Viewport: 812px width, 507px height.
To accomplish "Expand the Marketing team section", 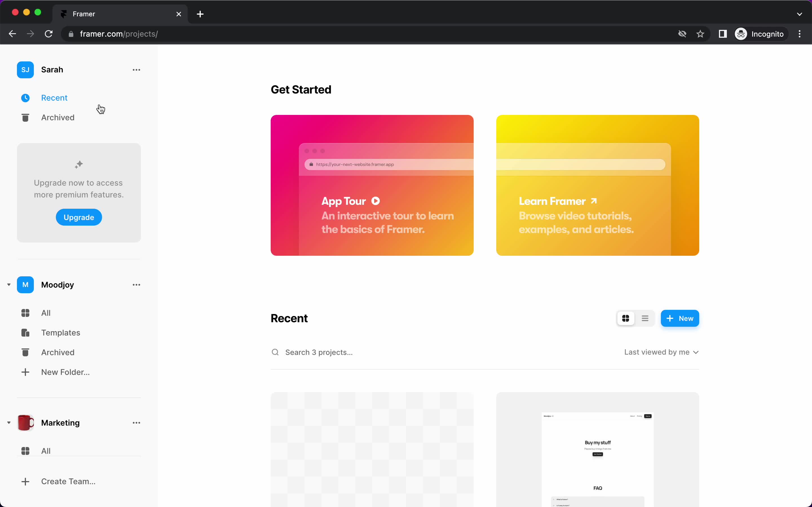I will pos(9,423).
